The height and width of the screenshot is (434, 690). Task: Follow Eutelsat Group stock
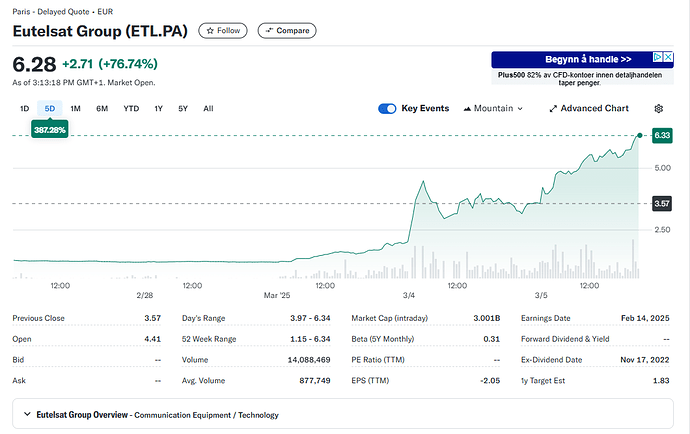223,31
